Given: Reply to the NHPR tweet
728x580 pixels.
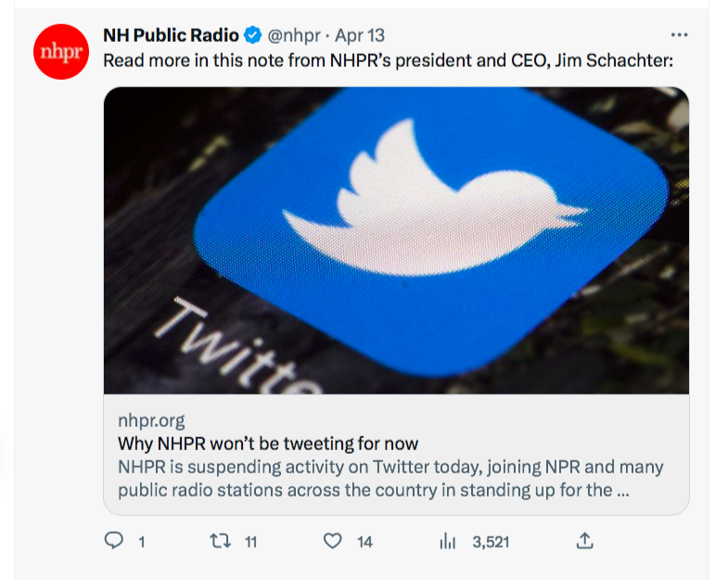Looking at the screenshot, I should point(114,541).
